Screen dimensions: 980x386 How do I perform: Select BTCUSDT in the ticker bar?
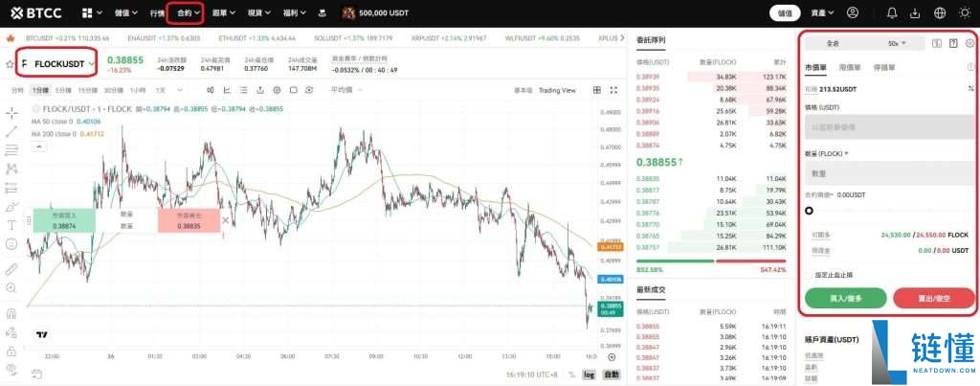(68, 38)
